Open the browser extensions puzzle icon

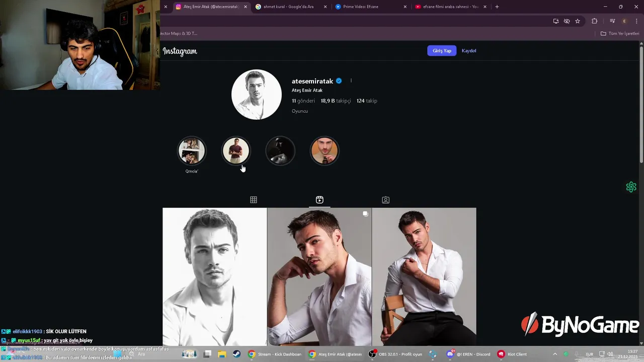click(x=595, y=21)
